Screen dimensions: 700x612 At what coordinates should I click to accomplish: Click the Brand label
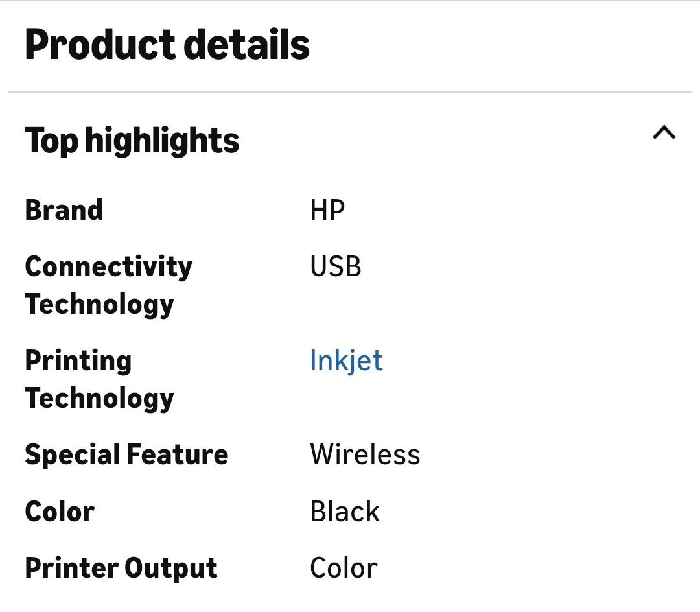[64, 210]
